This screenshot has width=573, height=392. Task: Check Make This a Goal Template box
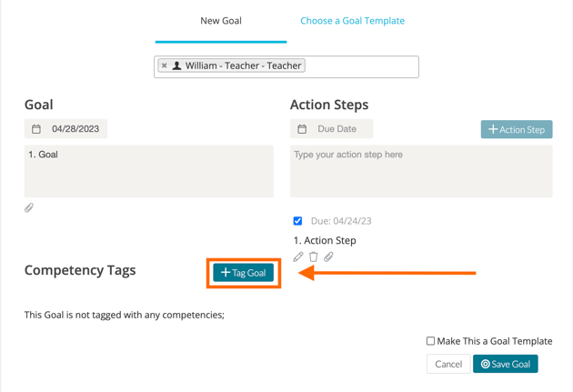431,341
